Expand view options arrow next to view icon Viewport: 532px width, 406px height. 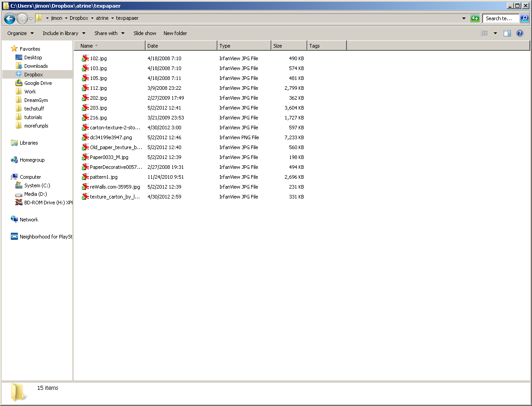(x=495, y=33)
